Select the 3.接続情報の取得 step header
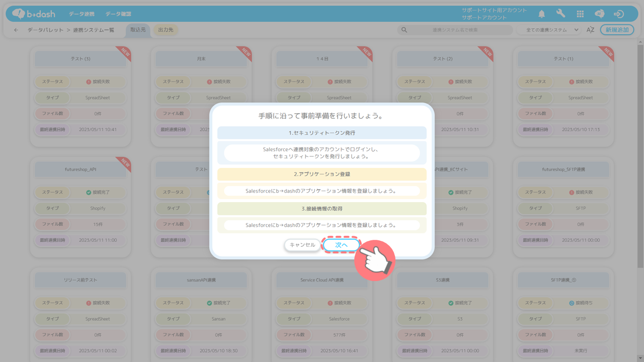 (322, 208)
